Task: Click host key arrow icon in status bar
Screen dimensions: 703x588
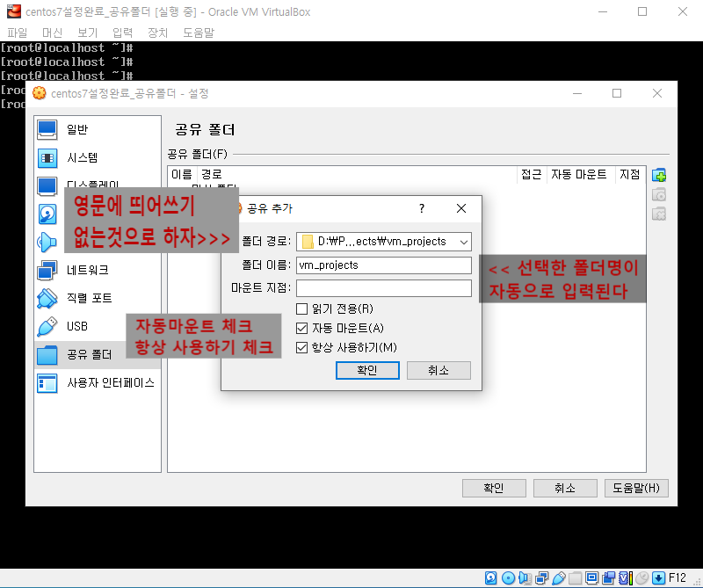Action: point(658,577)
